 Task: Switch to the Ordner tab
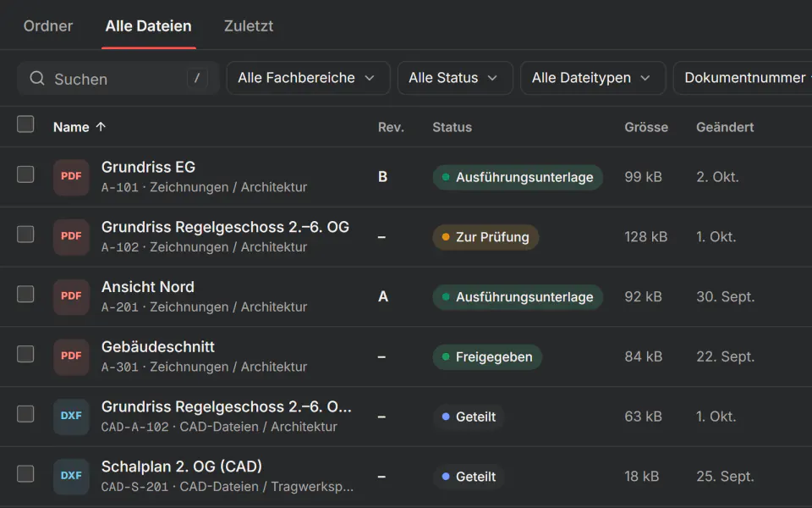click(x=48, y=26)
